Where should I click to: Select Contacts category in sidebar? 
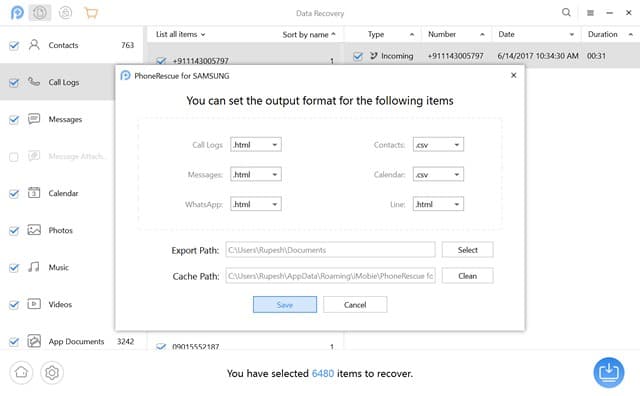71,45
